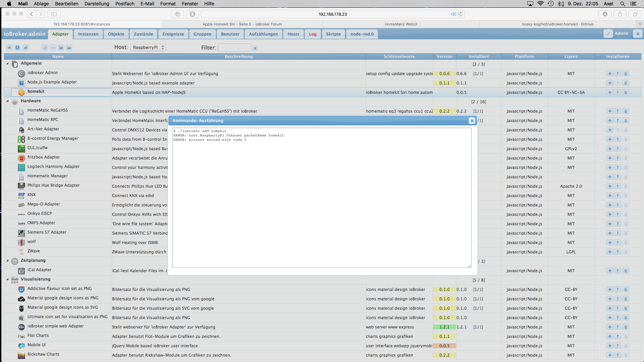The width and height of the screenshot is (644, 362).
Task: Expand all groups open-folder icon
Action: point(69,48)
